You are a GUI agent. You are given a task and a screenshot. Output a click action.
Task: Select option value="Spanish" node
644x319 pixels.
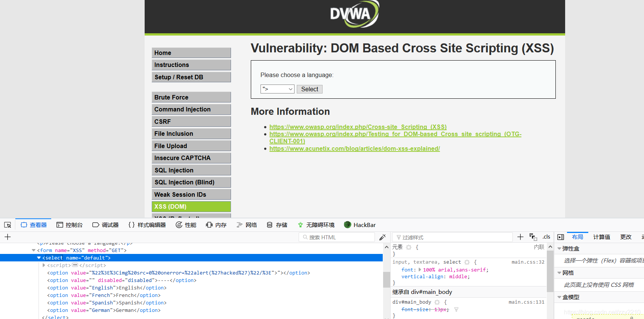click(107, 303)
